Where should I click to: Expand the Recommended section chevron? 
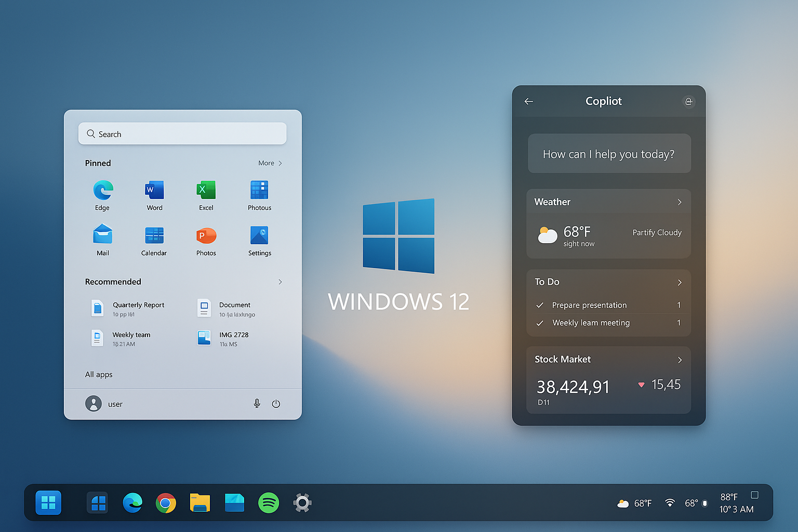pos(280,282)
